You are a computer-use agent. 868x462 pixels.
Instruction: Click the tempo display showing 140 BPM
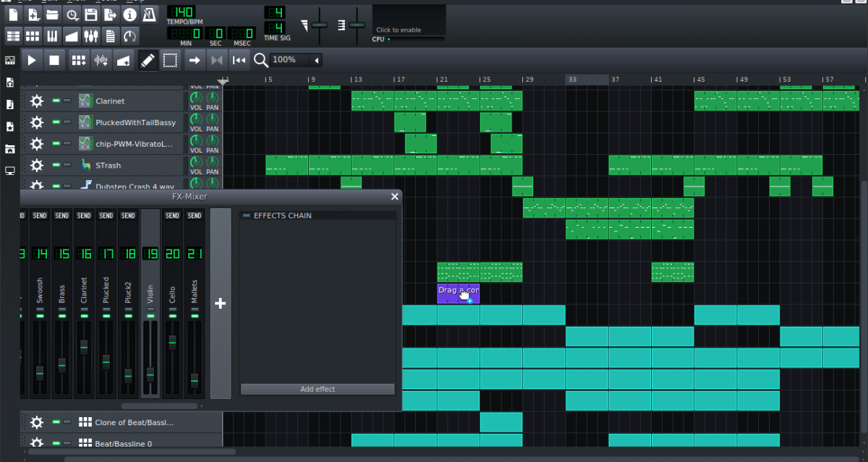coord(181,13)
